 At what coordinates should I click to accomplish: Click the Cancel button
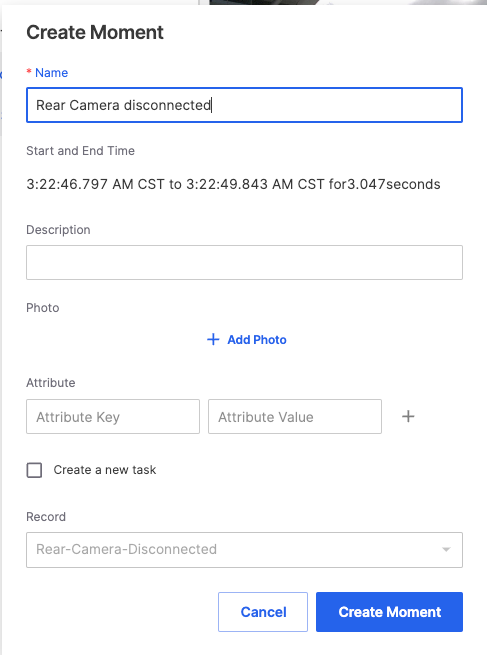click(263, 612)
